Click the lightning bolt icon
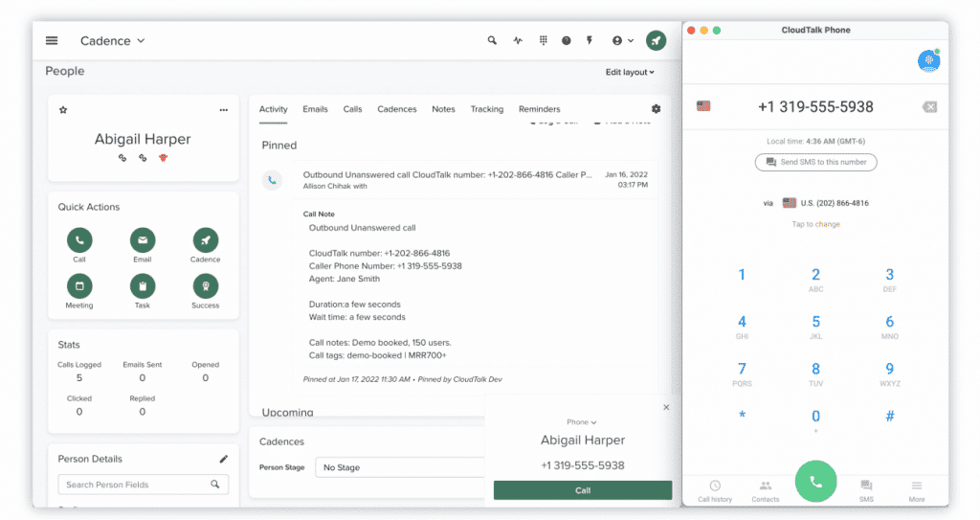Viewport: 980px width, 520px height. click(x=590, y=40)
